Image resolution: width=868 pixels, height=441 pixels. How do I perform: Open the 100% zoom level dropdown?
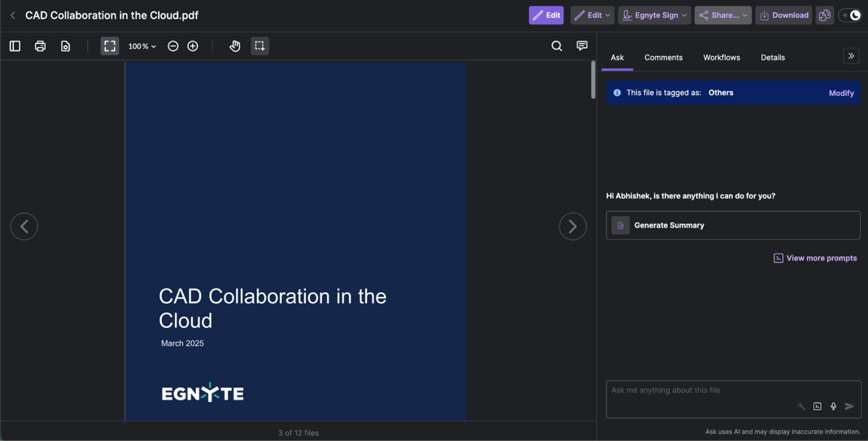tap(142, 46)
